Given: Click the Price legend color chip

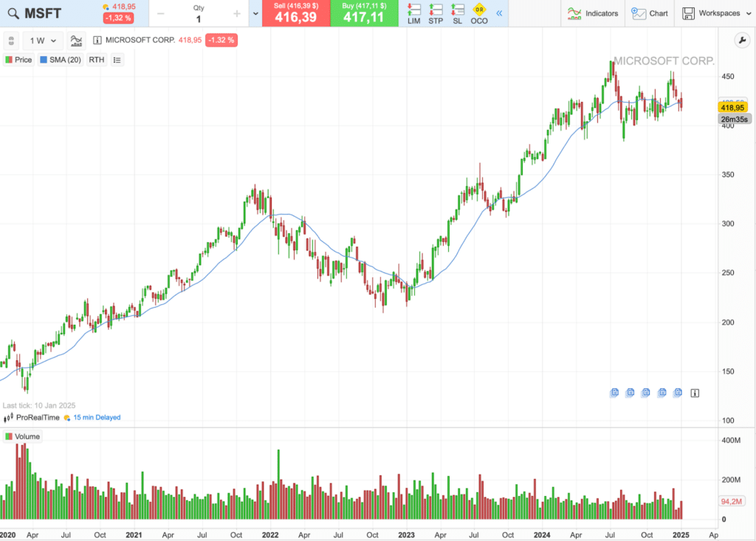Looking at the screenshot, I should 9,60.
